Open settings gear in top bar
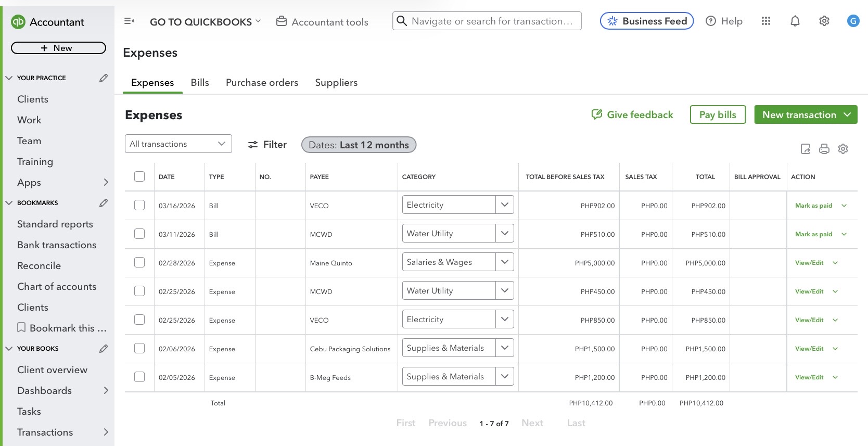This screenshot has width=868, height=446. [824, 21]
